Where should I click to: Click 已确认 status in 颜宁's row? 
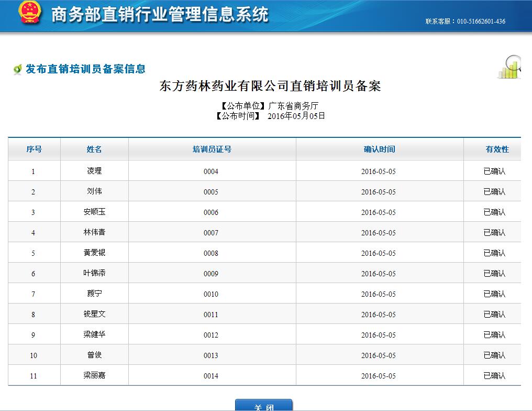tap(494, 294)
